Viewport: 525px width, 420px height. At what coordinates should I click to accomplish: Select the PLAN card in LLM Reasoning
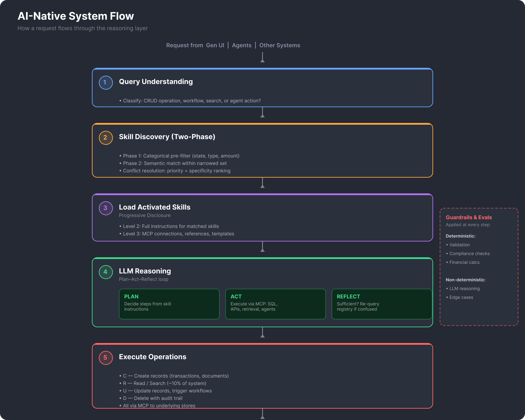coord(169,304)
